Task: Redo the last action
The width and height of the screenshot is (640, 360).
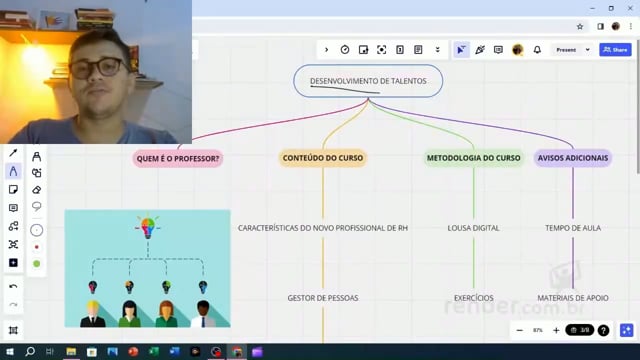Action: tap(13, 304)
